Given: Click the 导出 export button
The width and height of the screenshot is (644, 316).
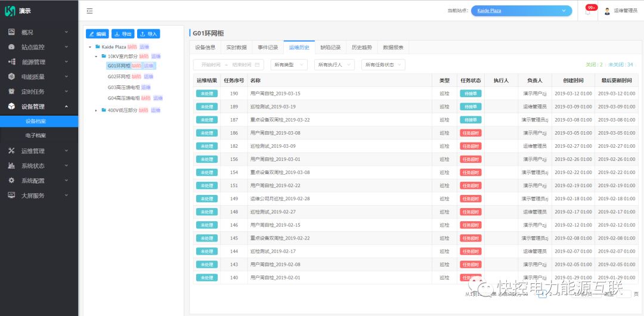Looking at the screenshot, I should tap(123, 34).
